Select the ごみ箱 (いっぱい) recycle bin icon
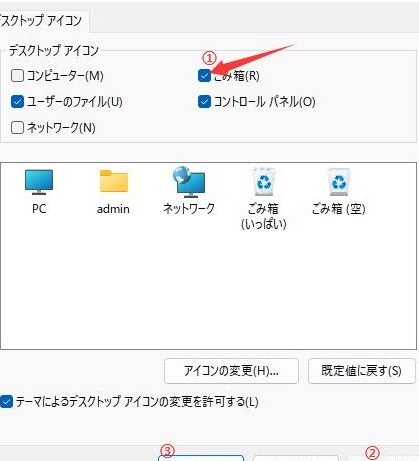The height and width of the screenshot is (461, 419). [264, 182]
